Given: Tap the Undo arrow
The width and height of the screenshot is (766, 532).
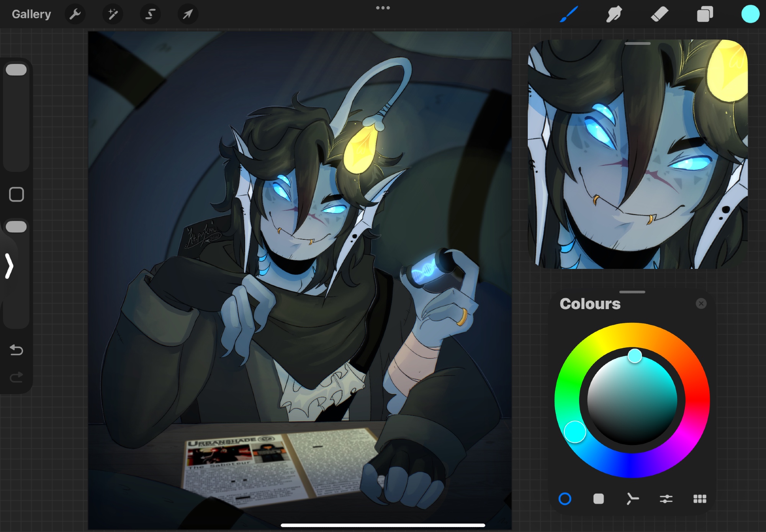Looking at the screenshot, I should click(x=16, y=350).
